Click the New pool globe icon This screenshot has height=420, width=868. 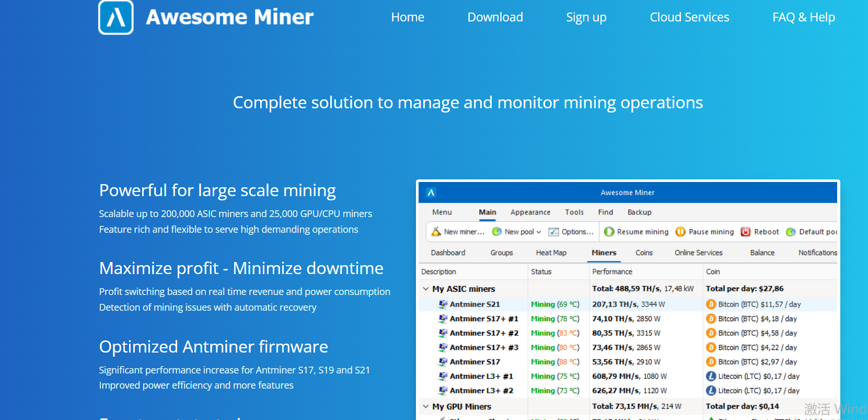pos(497,232)
